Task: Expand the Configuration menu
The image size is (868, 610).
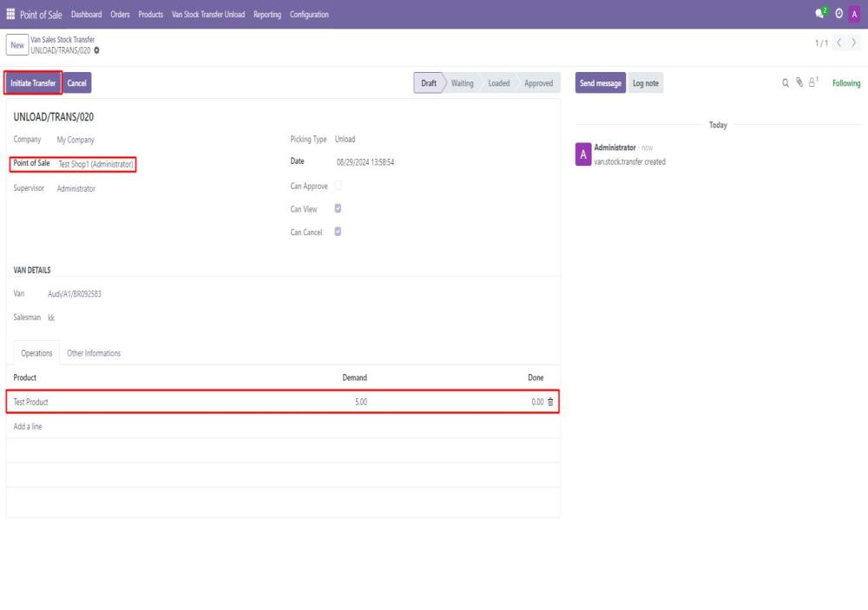Action: pos(309,14)
